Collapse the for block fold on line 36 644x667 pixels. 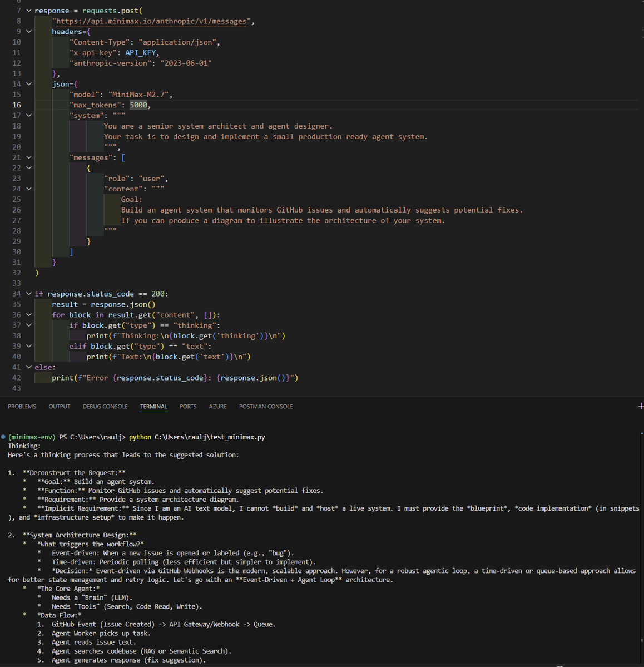[29, 315]
